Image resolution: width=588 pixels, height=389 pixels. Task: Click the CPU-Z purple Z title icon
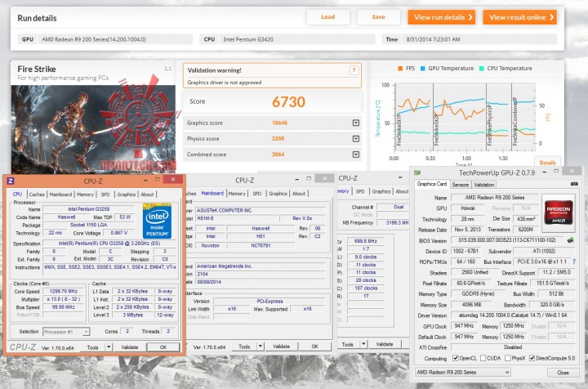tap(11, 181)
